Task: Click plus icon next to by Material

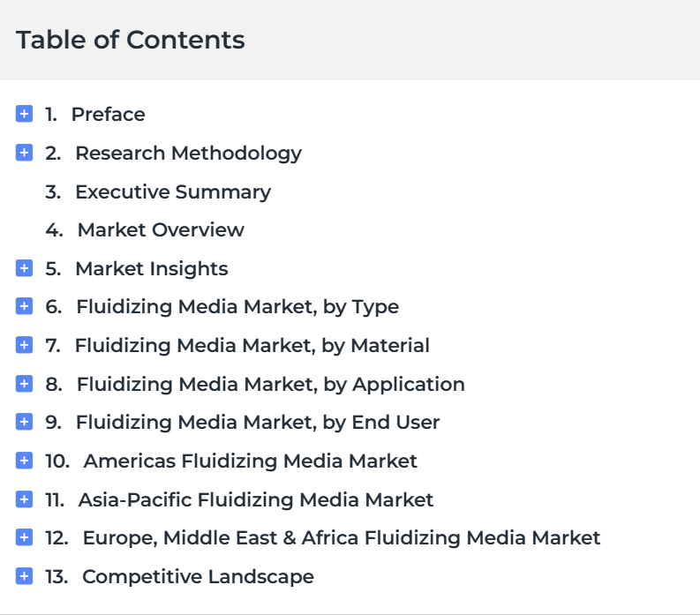Action: coord(24,345)
